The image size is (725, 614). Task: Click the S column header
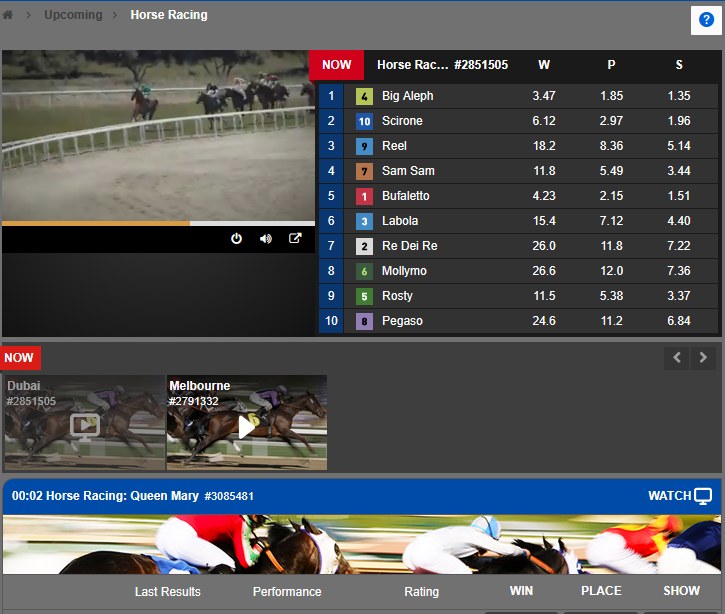(x=679, y=65)
